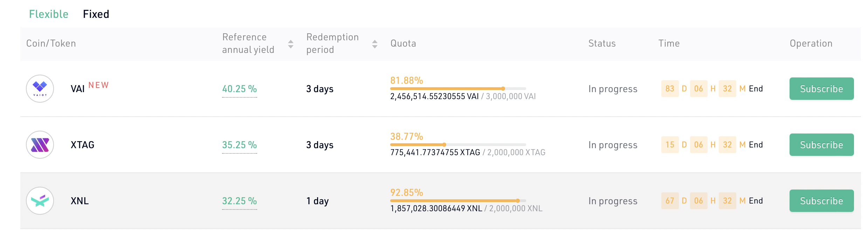The image size is (868, 234).
Task: Subscribe to the XTAG product
Action: pyautogui.click(x=821, y=145)
